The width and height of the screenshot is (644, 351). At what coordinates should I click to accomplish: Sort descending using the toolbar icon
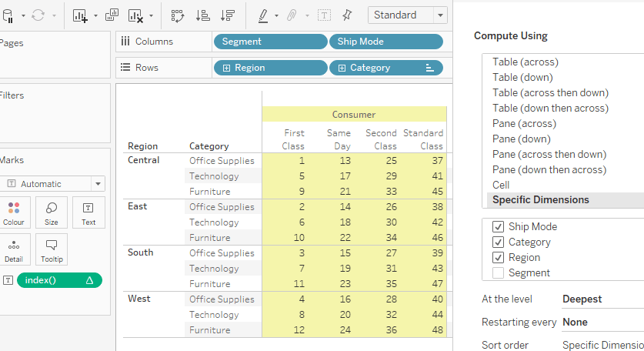[227, 15]
